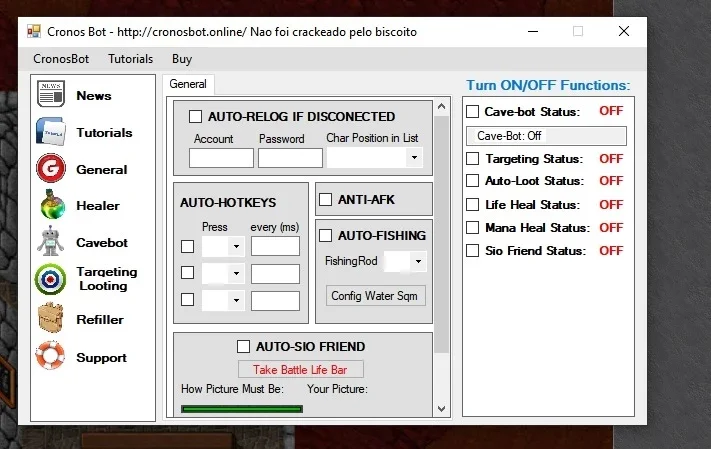
Task: Open the first hotkey Press dropdown
Action: [x=223, y=246]
